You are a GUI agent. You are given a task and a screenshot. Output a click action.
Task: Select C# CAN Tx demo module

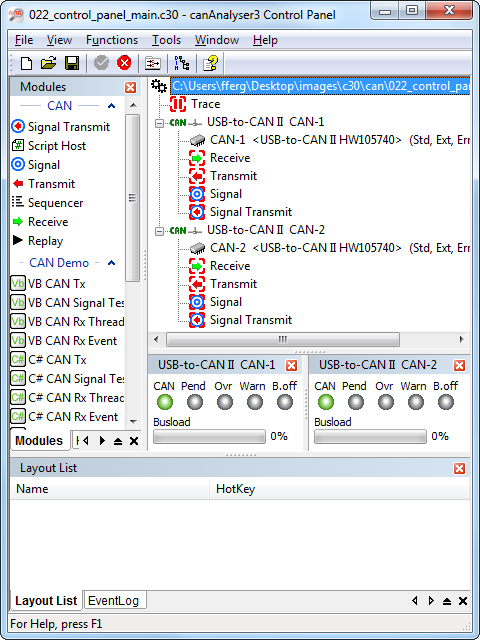pyautogui.click(x=49, y=360)
